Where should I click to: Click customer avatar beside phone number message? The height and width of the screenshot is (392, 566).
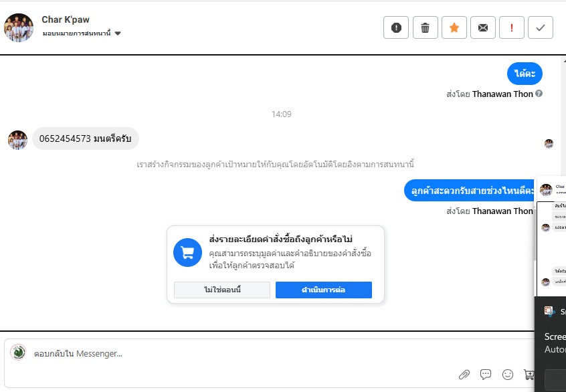point(17,139)
